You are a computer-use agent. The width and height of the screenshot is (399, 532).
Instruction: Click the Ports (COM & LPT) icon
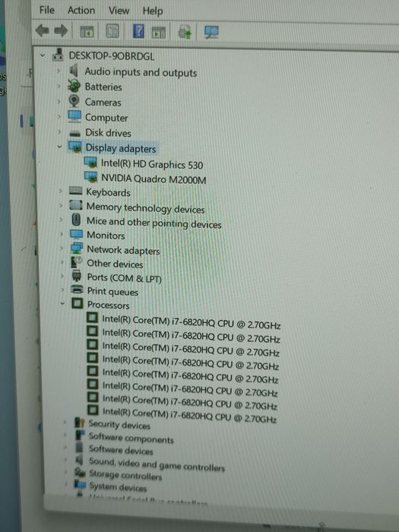pyautogui.click(x=77, y=276)
